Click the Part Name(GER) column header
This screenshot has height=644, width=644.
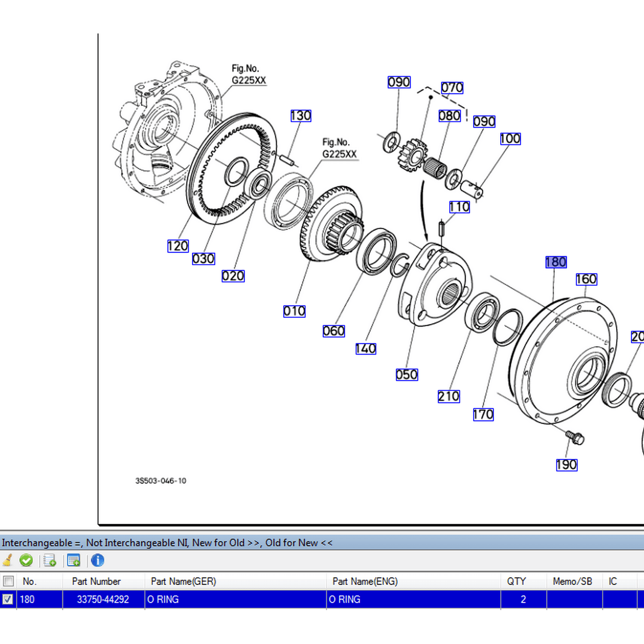tap(235, 581)
